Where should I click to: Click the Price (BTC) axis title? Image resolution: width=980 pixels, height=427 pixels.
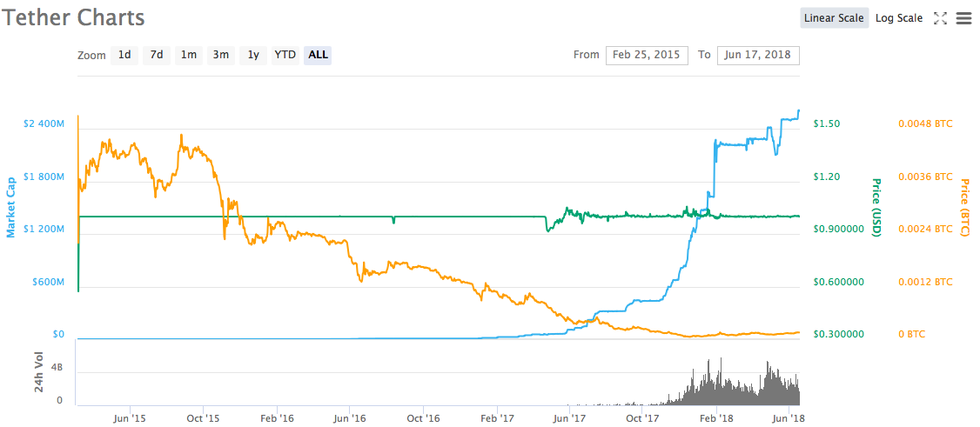pos(964,207)
